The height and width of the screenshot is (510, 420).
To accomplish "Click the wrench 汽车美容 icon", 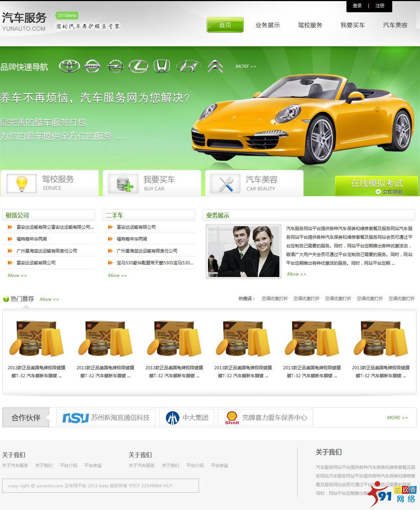I will point(226,184).
